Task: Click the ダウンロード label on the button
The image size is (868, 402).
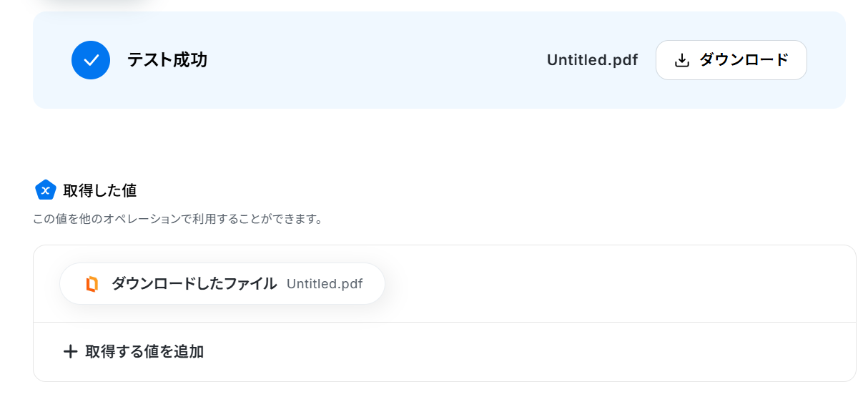Action: click(744, 60)
